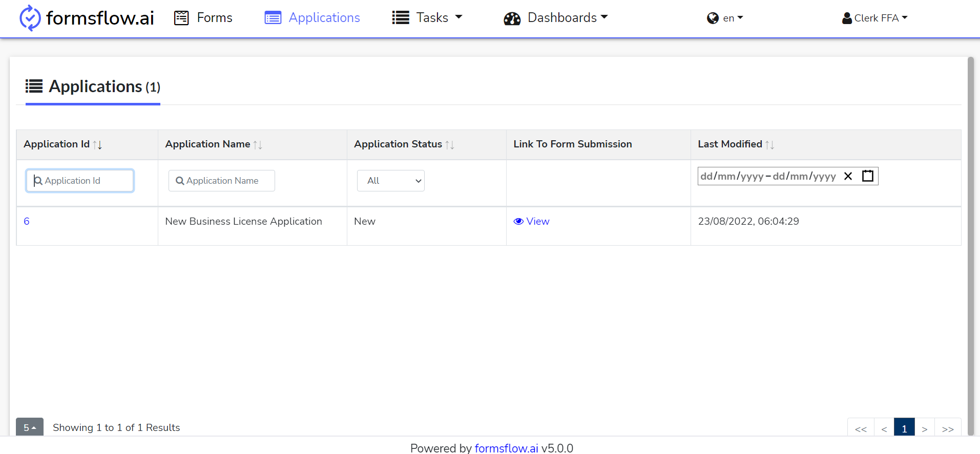
Task: Clear the date range filter
Action: click(x=848, y=176)
